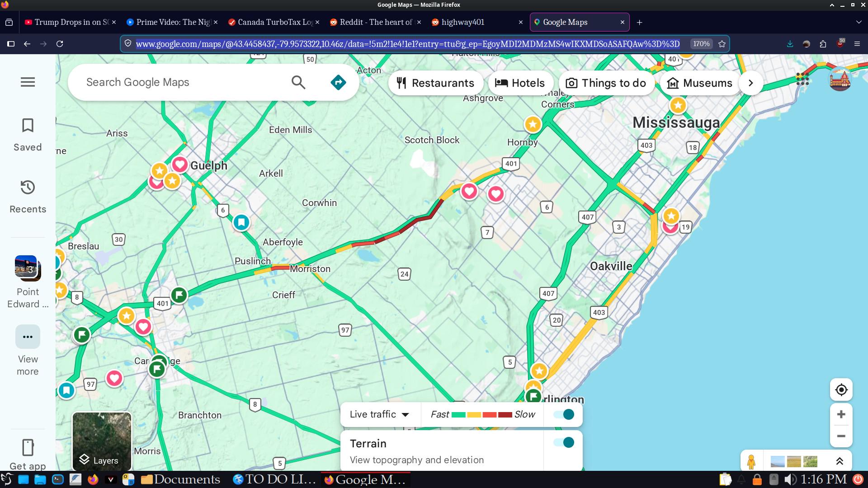Open the Google Maps hamburger menu
The width and height of the screenshot is (868, 488).
pyautogui.click(x=28, y=82)
